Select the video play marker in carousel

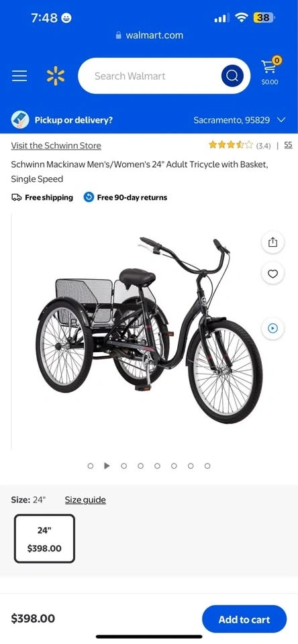[107, 466]
